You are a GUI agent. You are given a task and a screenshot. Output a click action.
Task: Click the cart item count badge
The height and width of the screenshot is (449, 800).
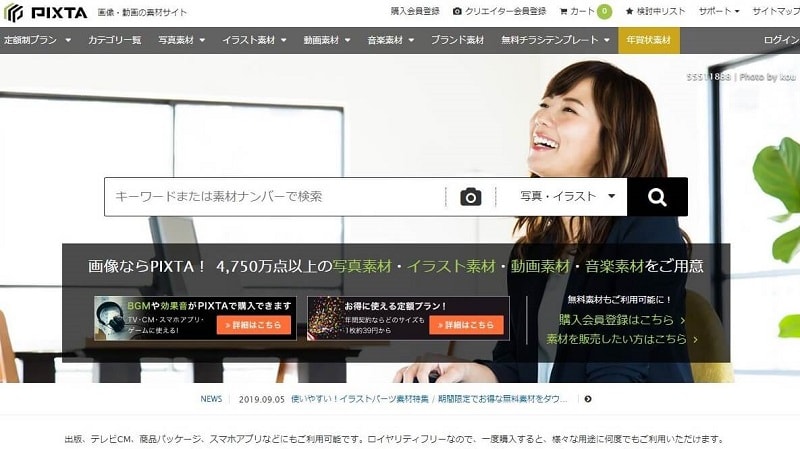click(x=604, y=12)
